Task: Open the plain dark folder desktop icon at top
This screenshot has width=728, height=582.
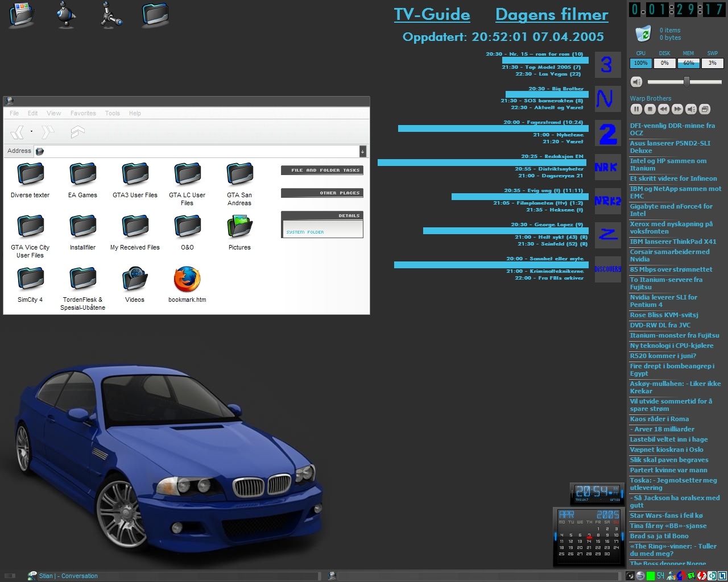Action: pos(155,15)
